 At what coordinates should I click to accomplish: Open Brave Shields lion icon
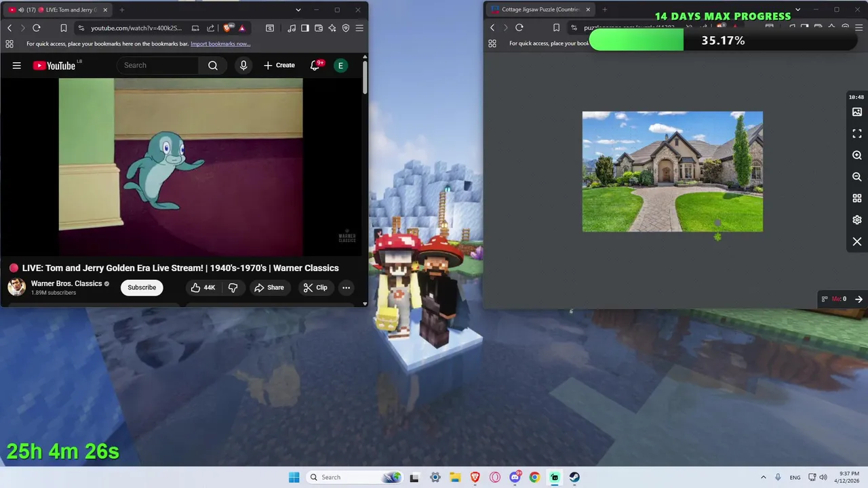pyautogui.click(x=228, y=28)
